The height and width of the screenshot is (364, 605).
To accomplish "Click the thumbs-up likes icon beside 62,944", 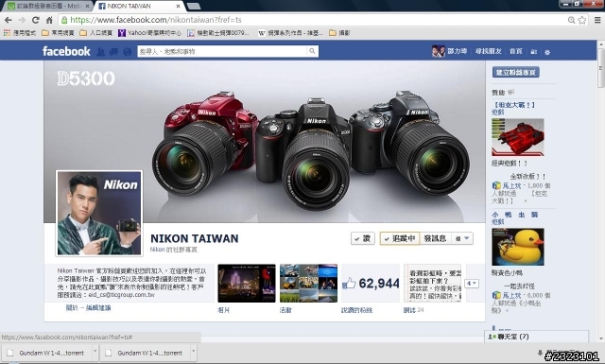I will tap(349, 284).
